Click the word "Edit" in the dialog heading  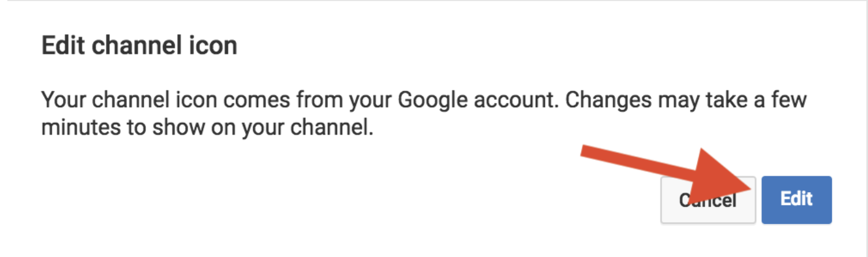coord(60,47)
